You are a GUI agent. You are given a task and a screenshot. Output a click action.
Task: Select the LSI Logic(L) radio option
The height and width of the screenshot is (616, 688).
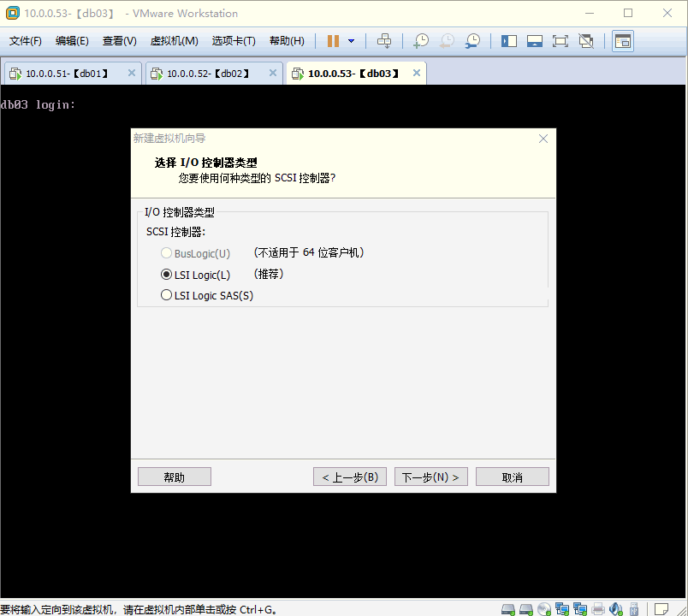167,275
